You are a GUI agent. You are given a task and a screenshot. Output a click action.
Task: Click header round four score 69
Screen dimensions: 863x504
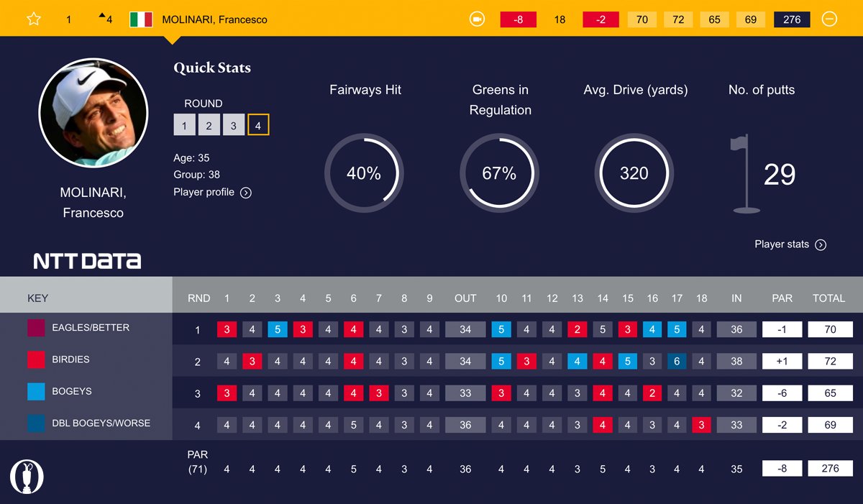click(x=751, y=19)
